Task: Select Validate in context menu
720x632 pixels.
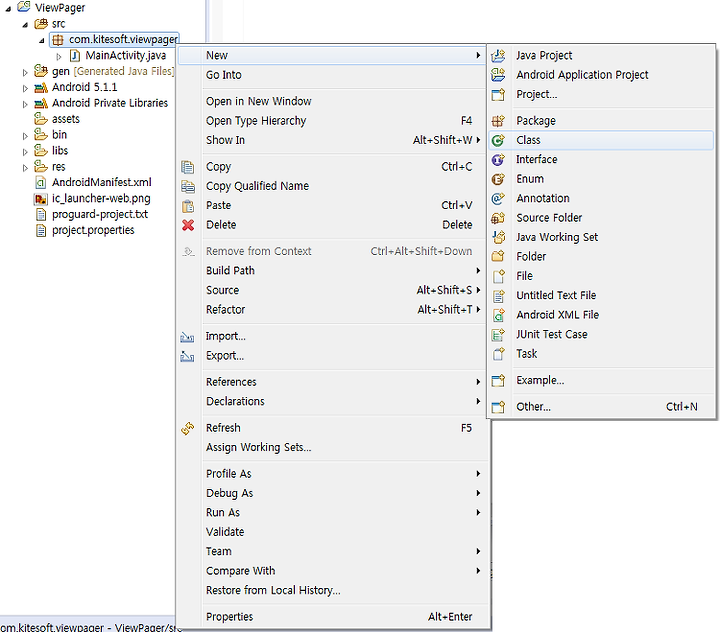Action: point(333,532)
